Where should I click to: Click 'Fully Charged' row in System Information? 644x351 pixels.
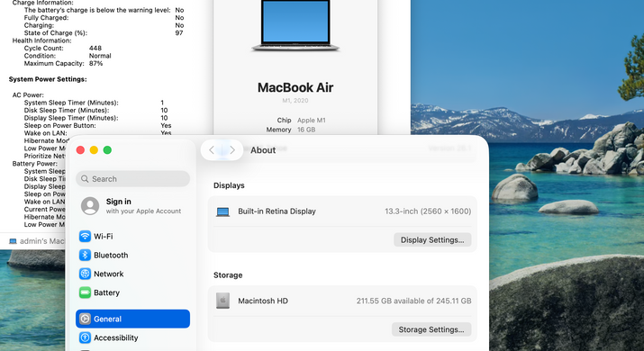coord(104,18)
